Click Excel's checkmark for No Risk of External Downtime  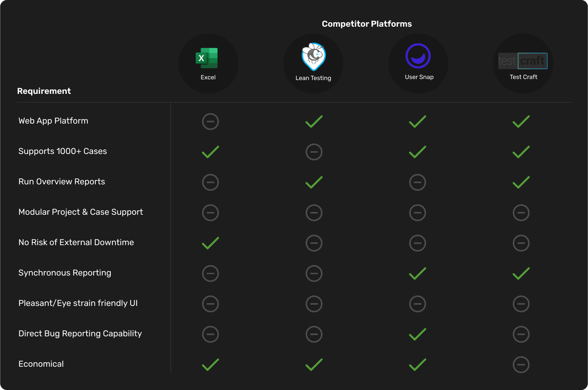(x=210, y=243)
